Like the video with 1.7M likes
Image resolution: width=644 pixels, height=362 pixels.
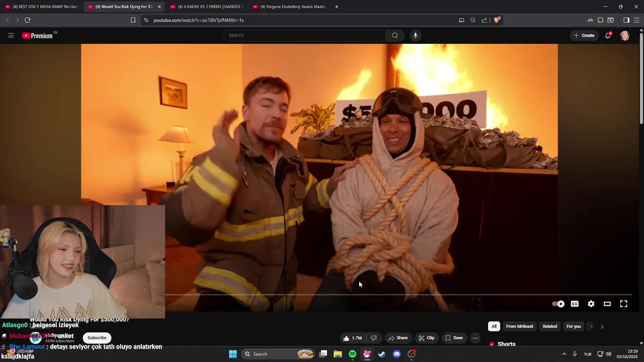(352, 338)
